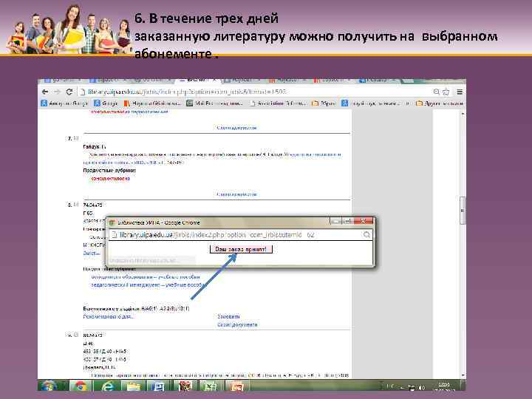
Task: Click the first blue subject heading of record 8
Action: pos(146,277)
